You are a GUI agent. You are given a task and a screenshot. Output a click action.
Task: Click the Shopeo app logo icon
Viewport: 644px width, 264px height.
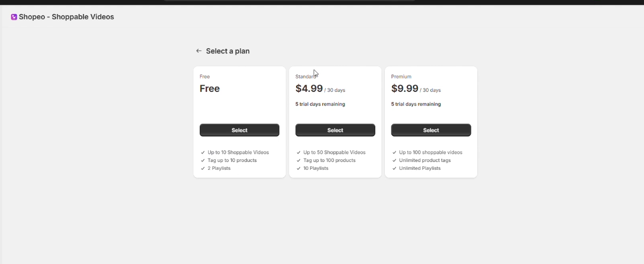coord(14,17)
